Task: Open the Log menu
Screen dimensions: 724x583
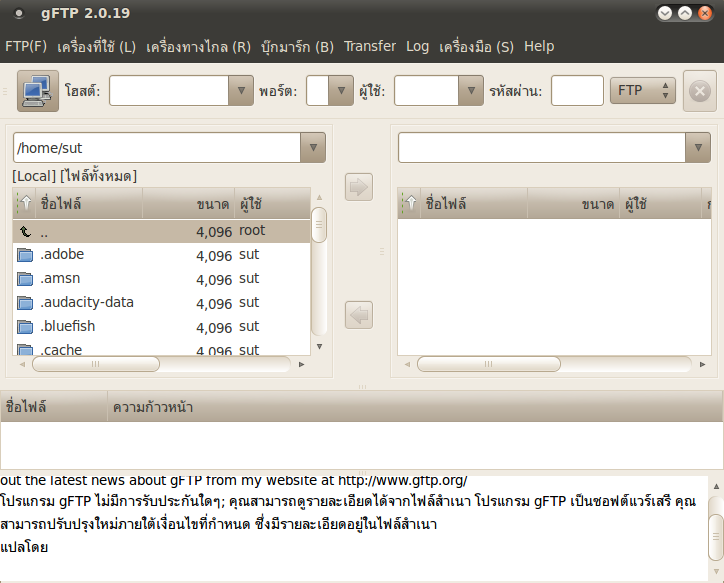Action: tap(417, 47)
